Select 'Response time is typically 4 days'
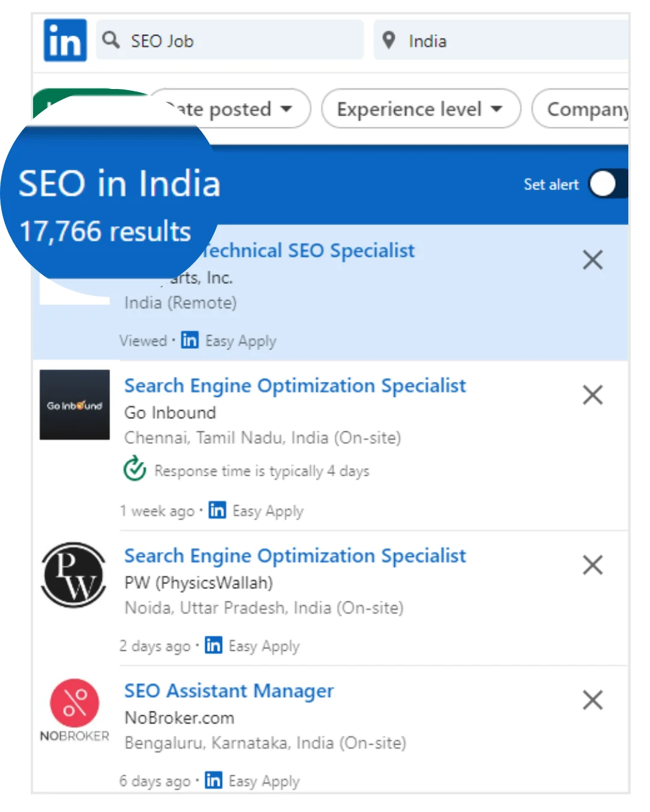 [x=262, y=471]
